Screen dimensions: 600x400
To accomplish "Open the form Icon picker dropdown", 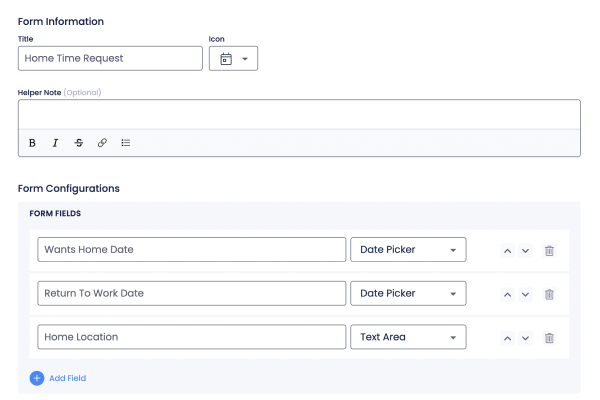I will point(233,59).
